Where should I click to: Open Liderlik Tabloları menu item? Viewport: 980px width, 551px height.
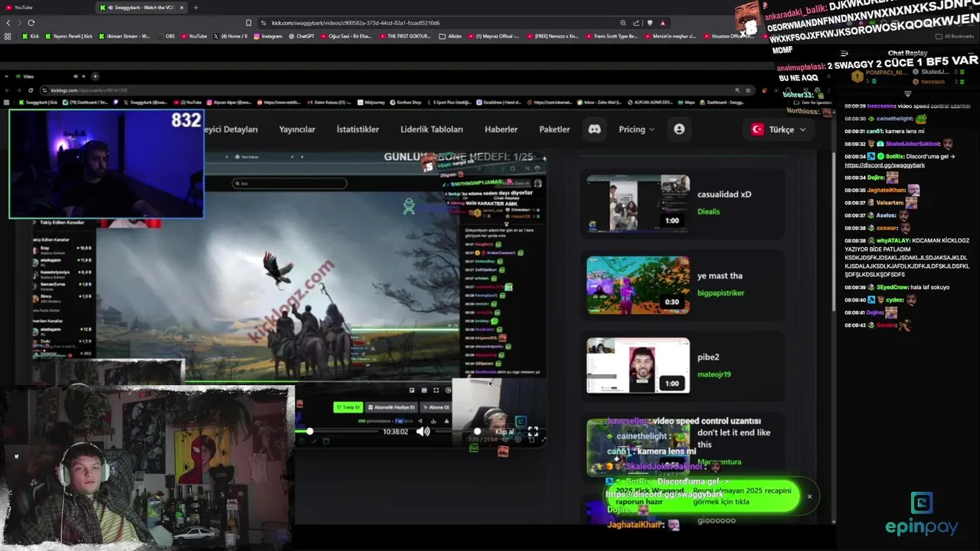click(432, 129)
